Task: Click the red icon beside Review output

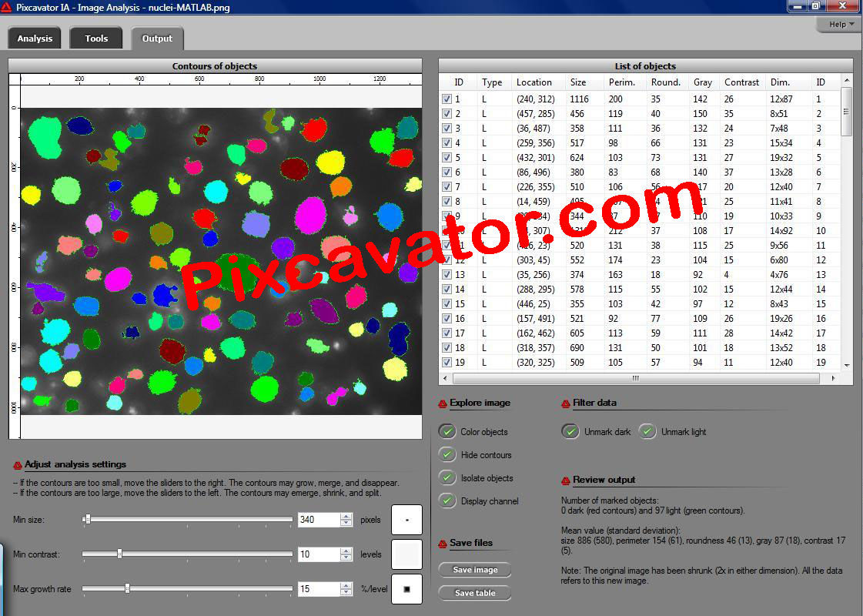Action: (566, 480)
